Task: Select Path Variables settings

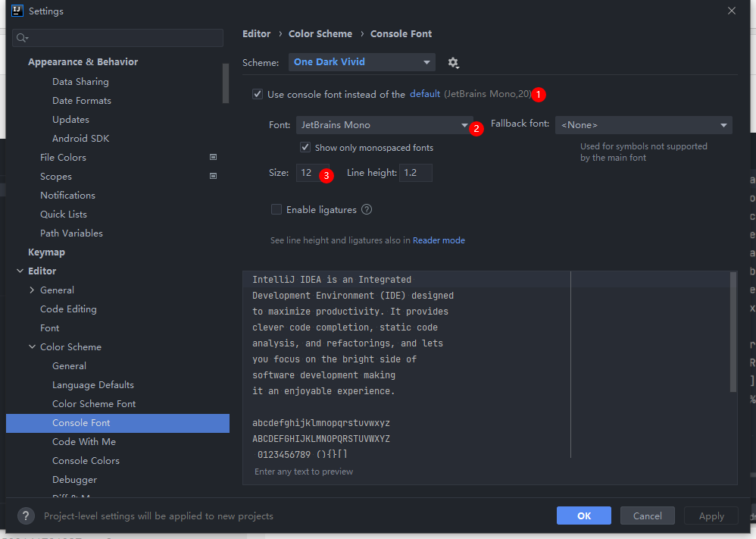Action: tap(71, 233)
